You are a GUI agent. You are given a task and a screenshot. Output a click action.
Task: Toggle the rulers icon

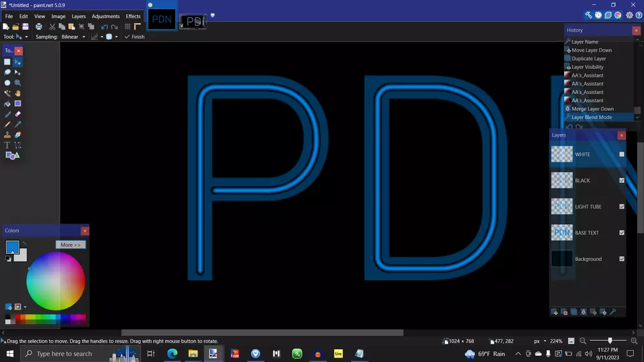138,26
